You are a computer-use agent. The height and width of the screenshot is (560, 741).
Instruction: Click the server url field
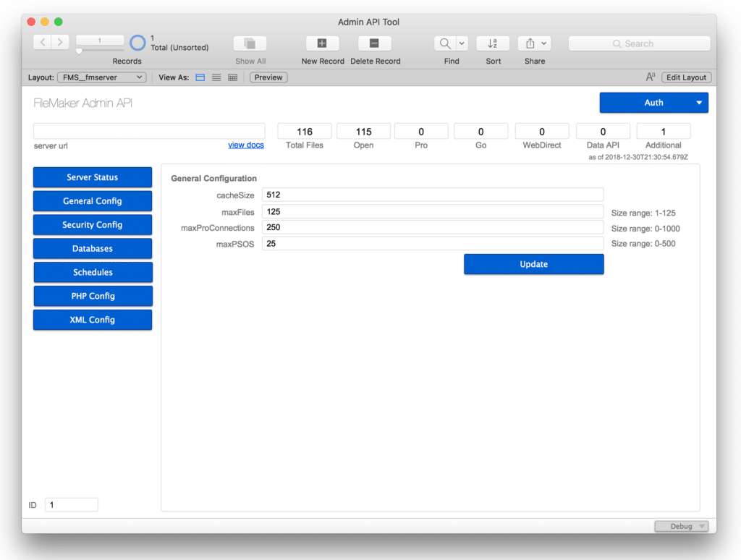(x=149, y=131)
